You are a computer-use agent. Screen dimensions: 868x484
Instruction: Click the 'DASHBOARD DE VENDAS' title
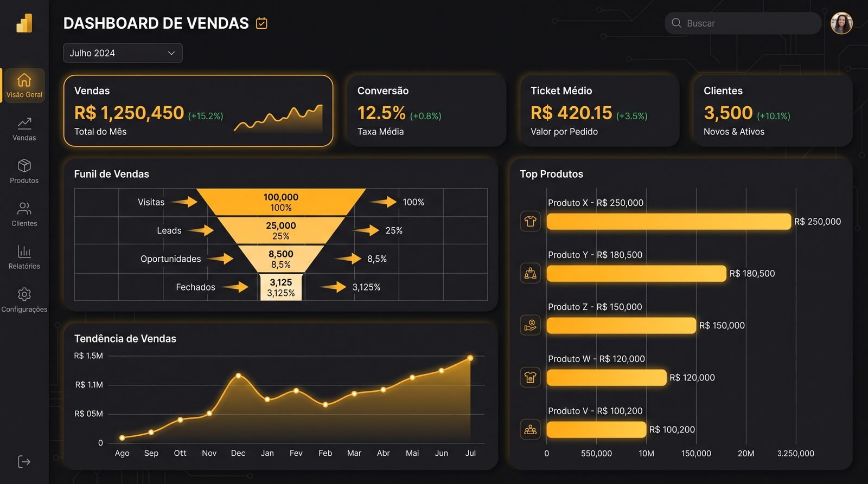coord(156,23)
